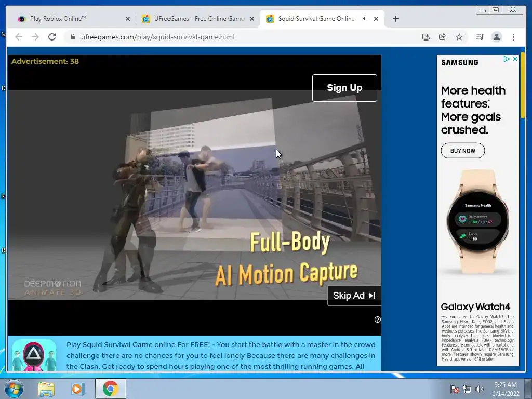Close the Play Roblox Online tab
Screen dimensions: 532x399
128,19
